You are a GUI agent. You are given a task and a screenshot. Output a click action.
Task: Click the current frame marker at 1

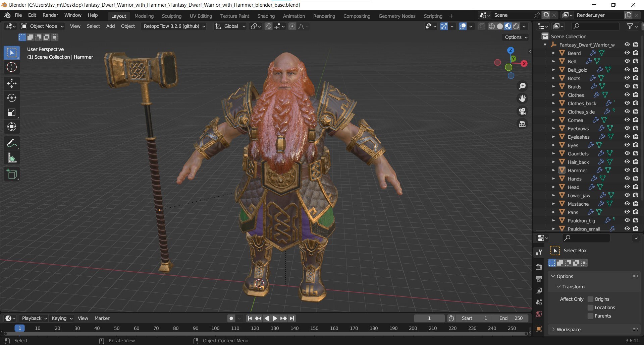pos(20,328)
